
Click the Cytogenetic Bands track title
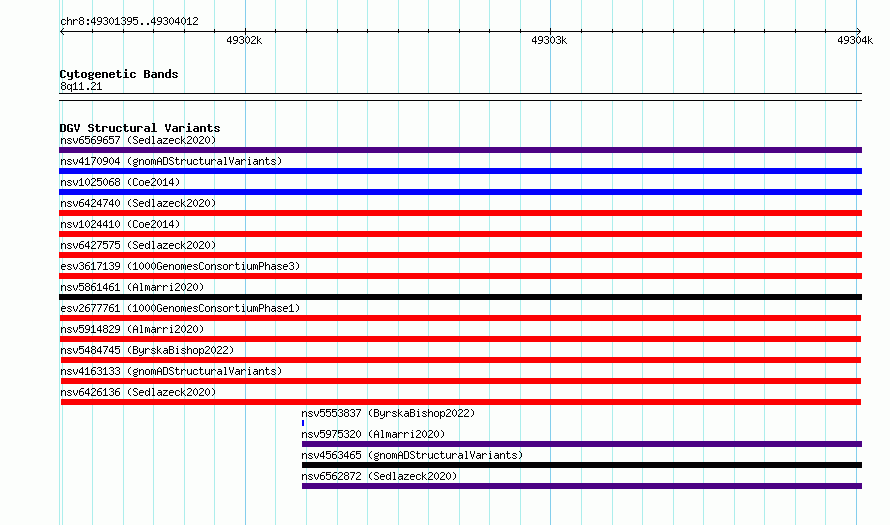tap(119, 74)
